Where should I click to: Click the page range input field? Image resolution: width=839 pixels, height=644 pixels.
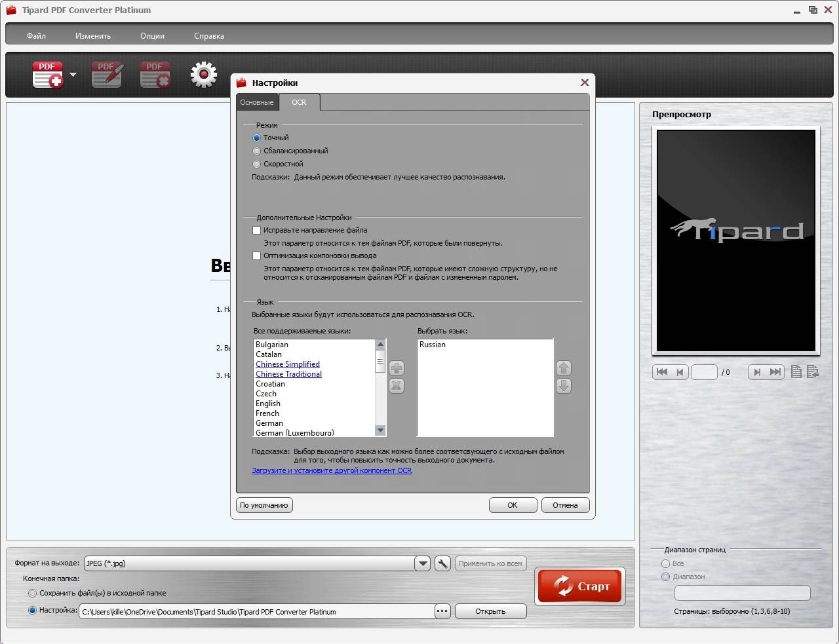tap(743, 593)
